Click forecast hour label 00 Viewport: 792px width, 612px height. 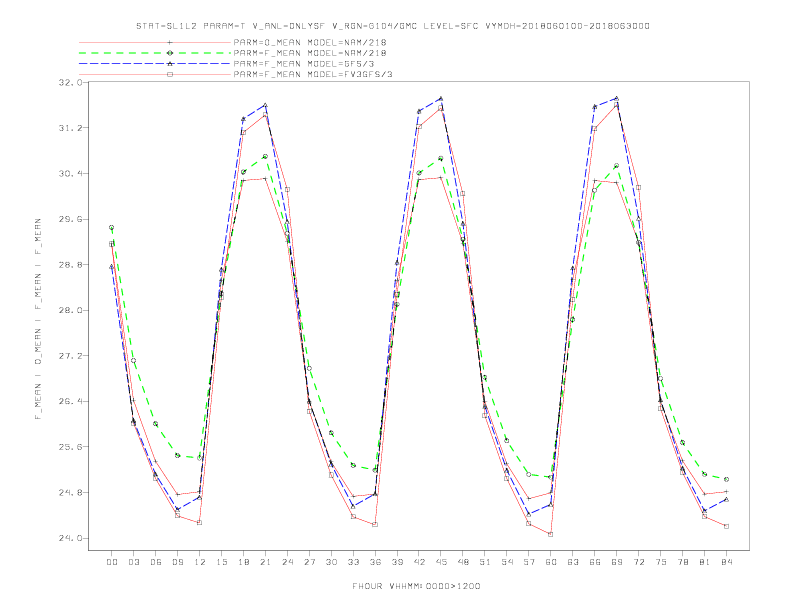tap(112, 562)
